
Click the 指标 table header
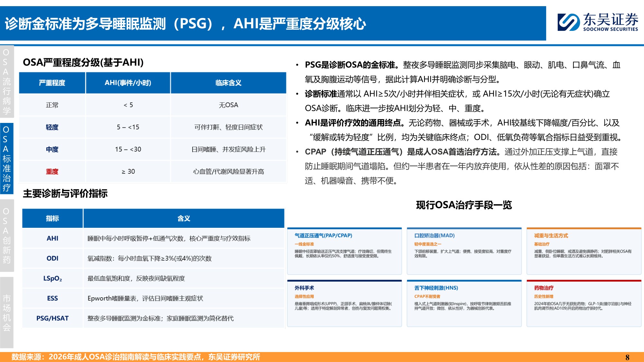pos(52,218)
